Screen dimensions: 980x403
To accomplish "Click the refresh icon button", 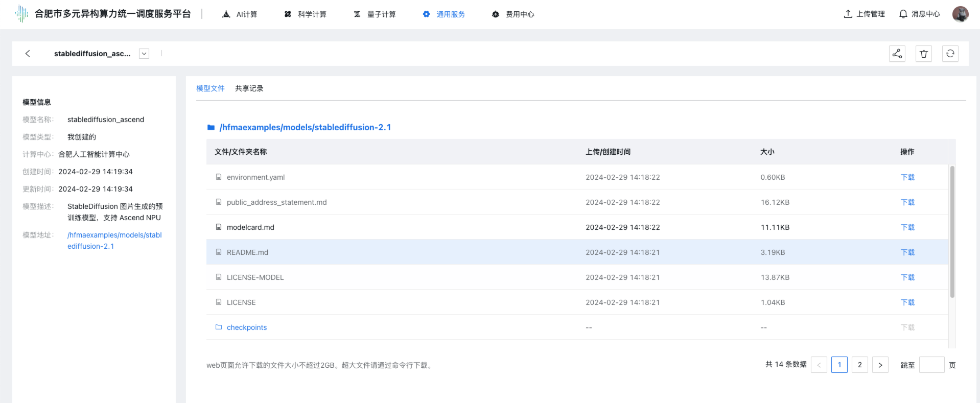I will [x=950, y=54].
